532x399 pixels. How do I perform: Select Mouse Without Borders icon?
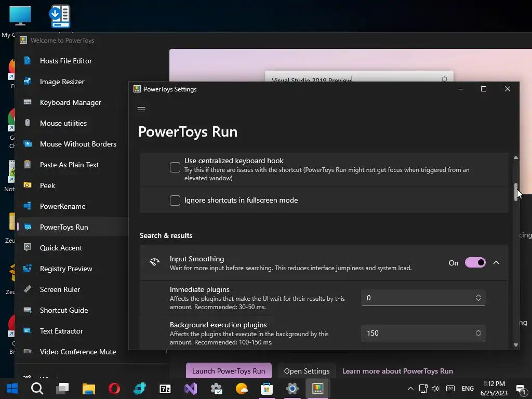(x=28, y=144)
